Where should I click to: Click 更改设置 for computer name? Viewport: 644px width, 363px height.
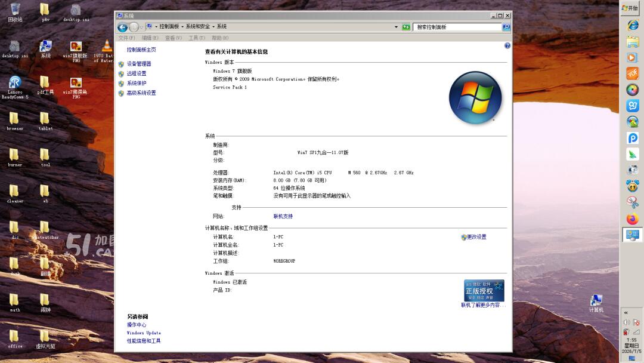click(476, 237)
